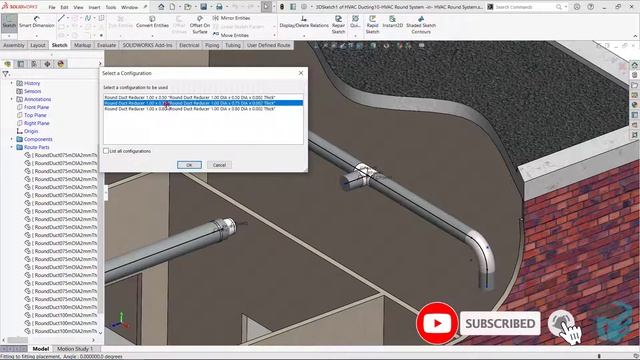Expand the Components folder node
The width and height of the screenshot is (640, 360).
point(12,139)
